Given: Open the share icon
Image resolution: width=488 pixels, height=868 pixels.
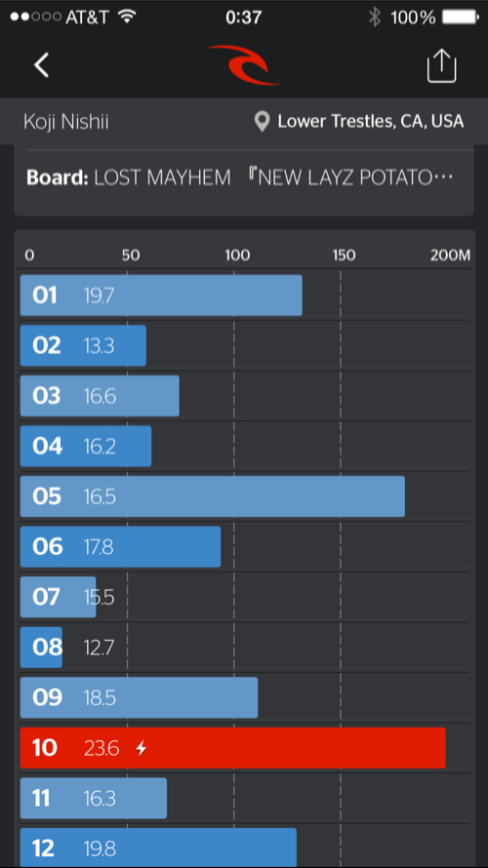Looking at the screenshot, I should pos(441,65).
